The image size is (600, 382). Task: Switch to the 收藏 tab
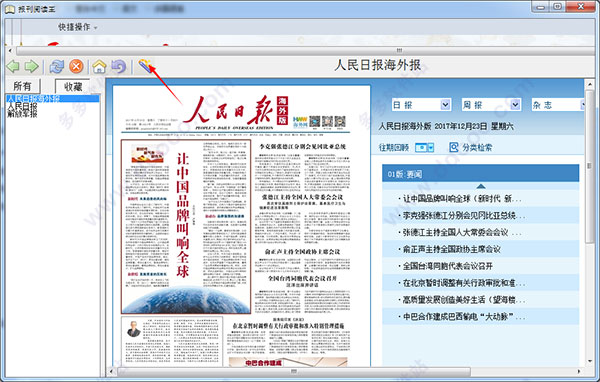73,87
